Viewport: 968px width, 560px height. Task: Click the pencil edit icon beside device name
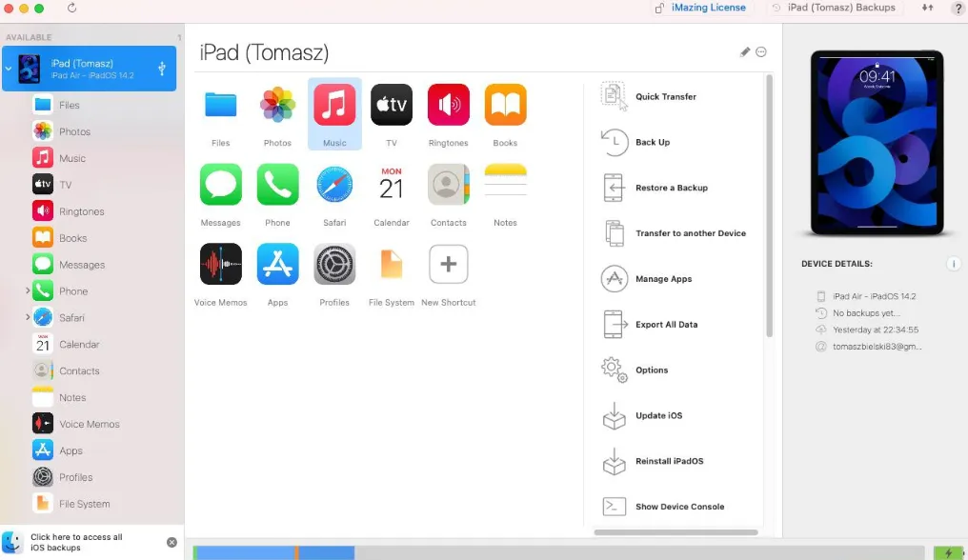point(744,51)
